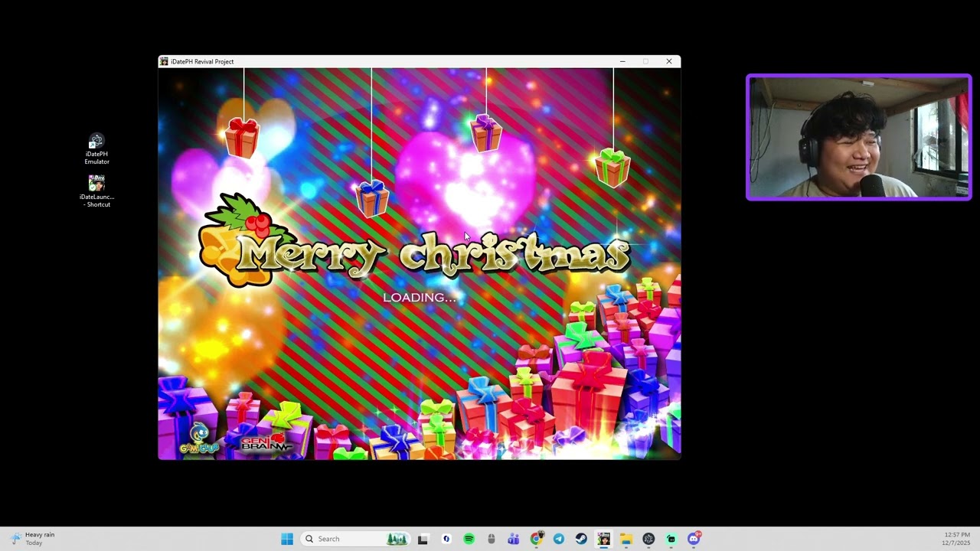Select the iDatePH game taskbar icon
The width and height of the screenshot is (980, 551).
[603, 539]
